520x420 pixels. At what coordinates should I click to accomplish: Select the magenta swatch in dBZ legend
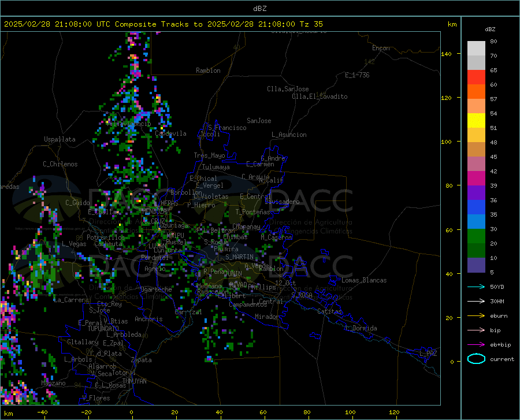click(476, 179)
